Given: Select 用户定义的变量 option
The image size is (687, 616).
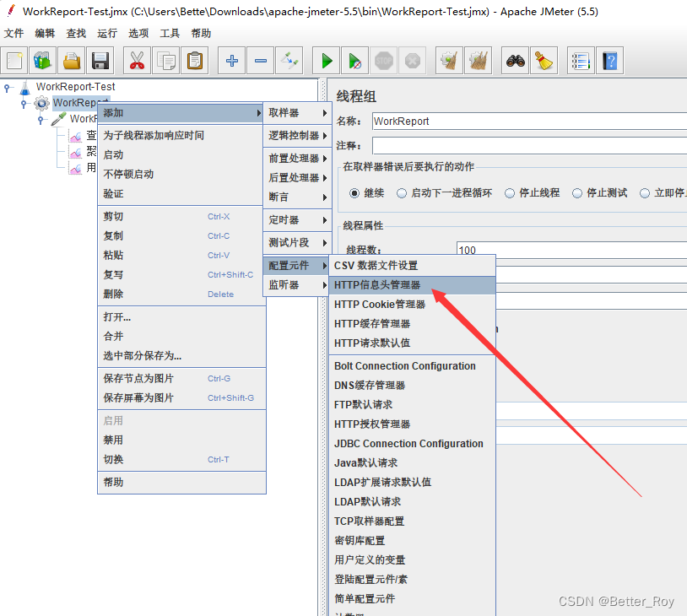Looking at the screenshot, I should 413,560.
